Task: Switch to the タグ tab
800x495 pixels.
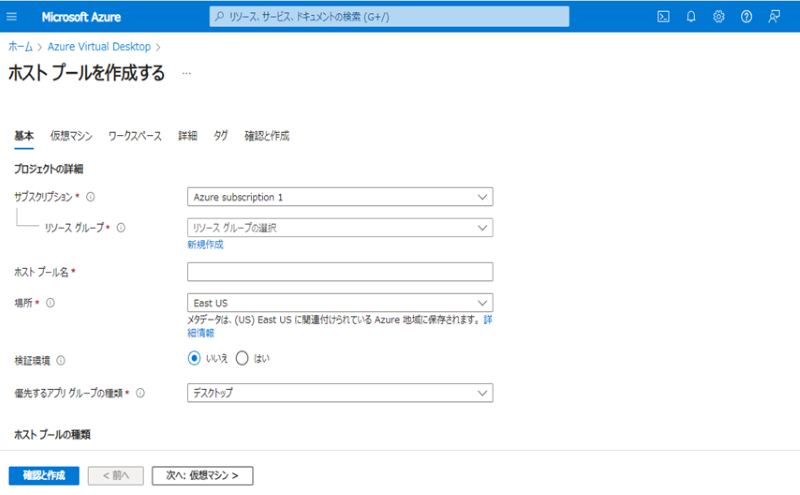Action: point(220,136)
